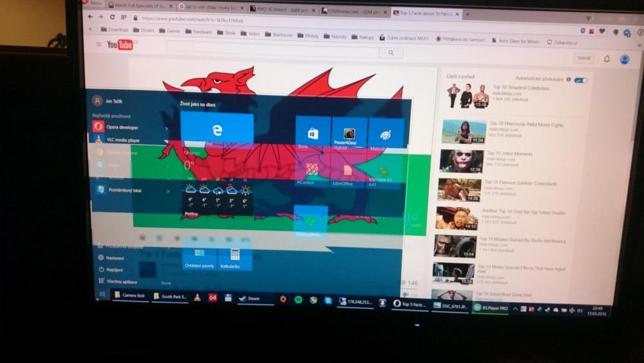Expand the Poznámkový blok jump list arrow
This screenshot has width=644, height=363.
point(167,191)
